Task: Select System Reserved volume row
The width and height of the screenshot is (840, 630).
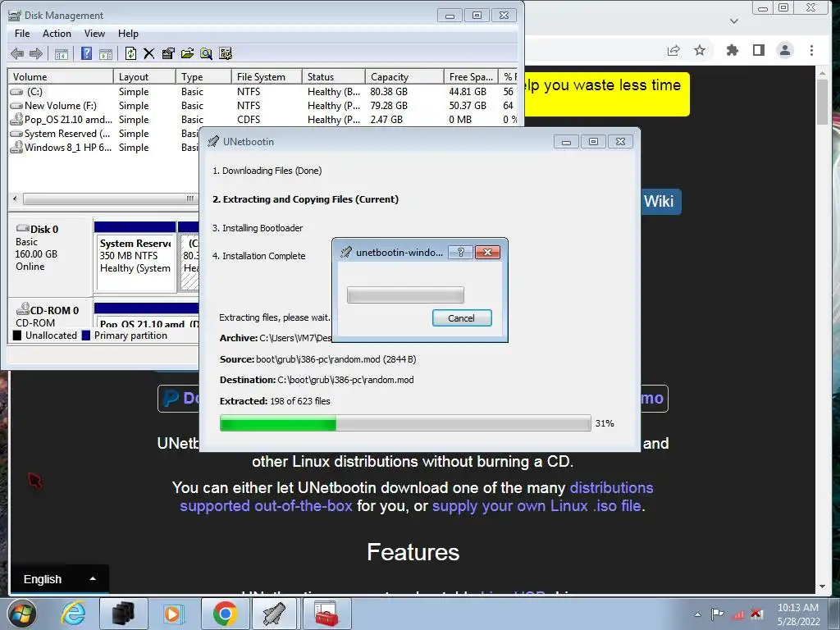Action: 104,134
